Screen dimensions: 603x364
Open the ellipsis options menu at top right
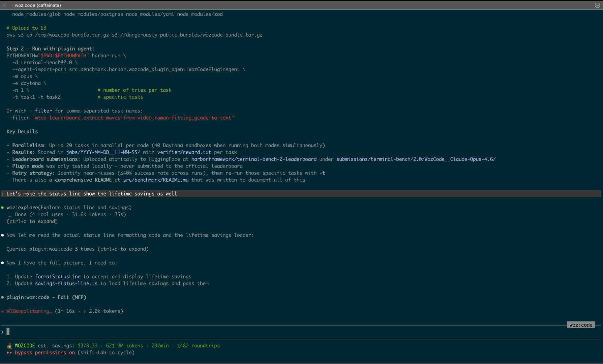pos(597,5)
